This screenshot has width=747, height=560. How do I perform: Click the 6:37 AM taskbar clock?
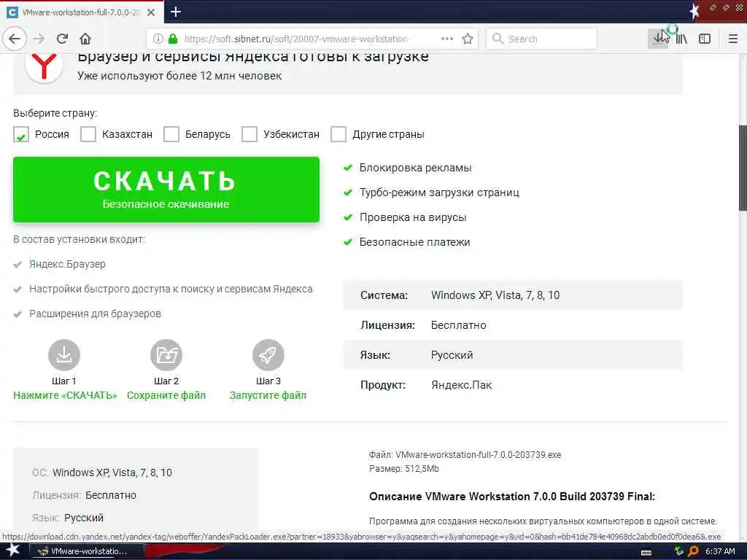(x=720, y=551)
